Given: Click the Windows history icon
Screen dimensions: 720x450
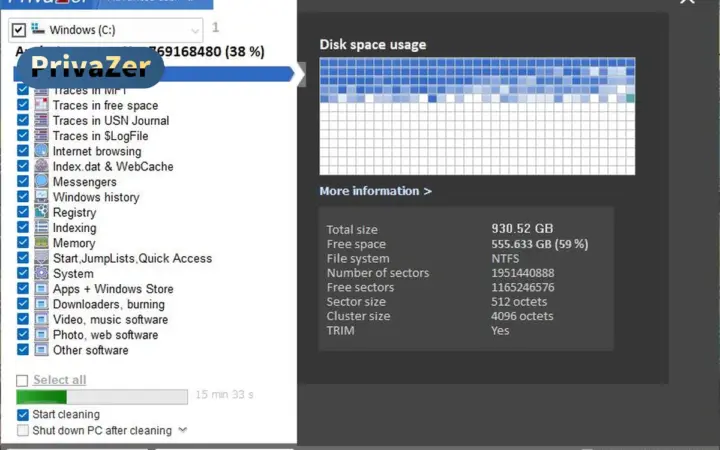Looking at the screenshot, I should click(41, 197).
